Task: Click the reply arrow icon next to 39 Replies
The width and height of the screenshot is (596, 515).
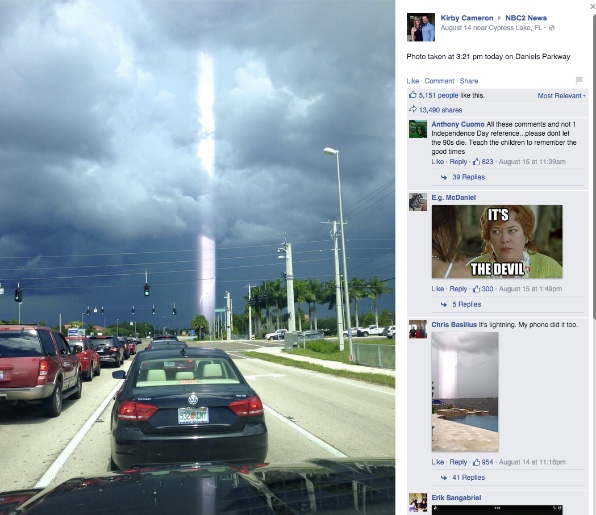Action: coord(444,177)
